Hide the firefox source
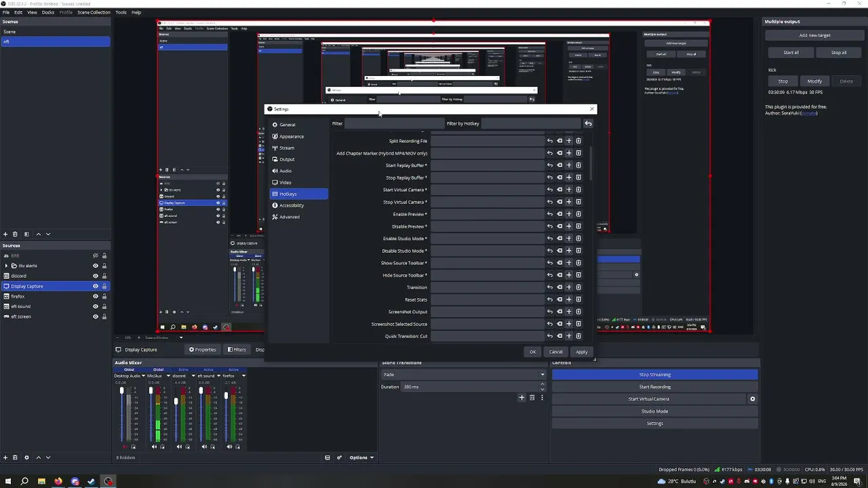This screenshot has height=488, width=868. (x=96, y=296)
